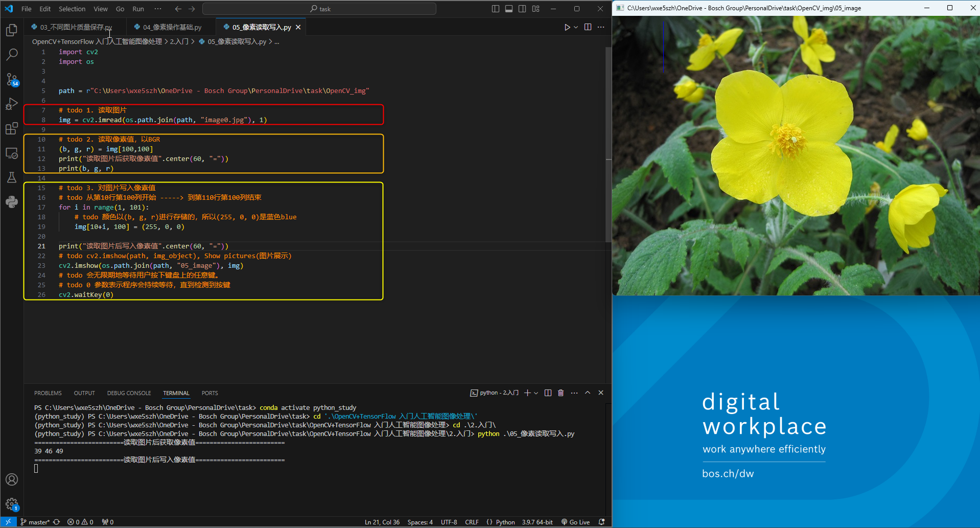
Task: Open Source Control view with 54 changes
Action: coord(12,79)
